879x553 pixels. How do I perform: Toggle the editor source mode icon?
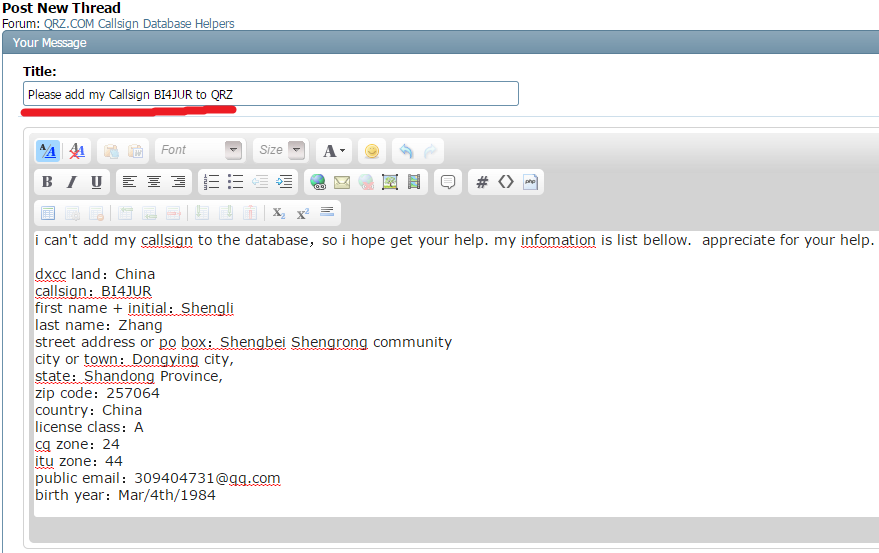(48, 151)
